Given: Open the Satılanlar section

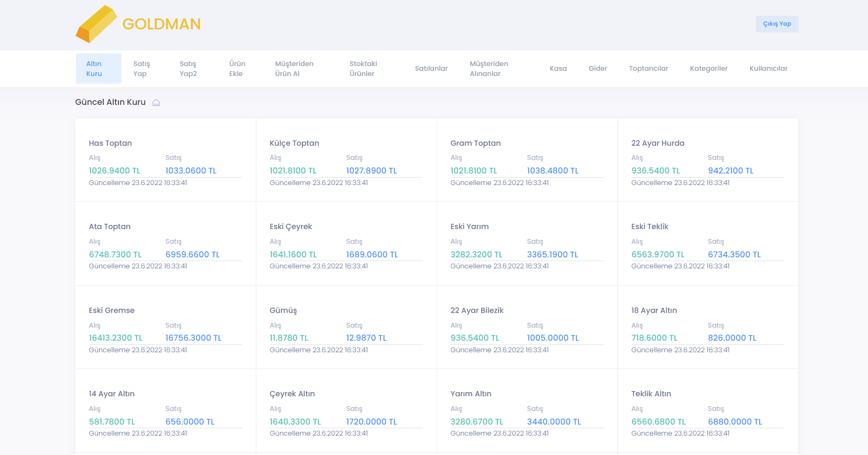Looking at the screenshot, I should click(x=431, y=69).
